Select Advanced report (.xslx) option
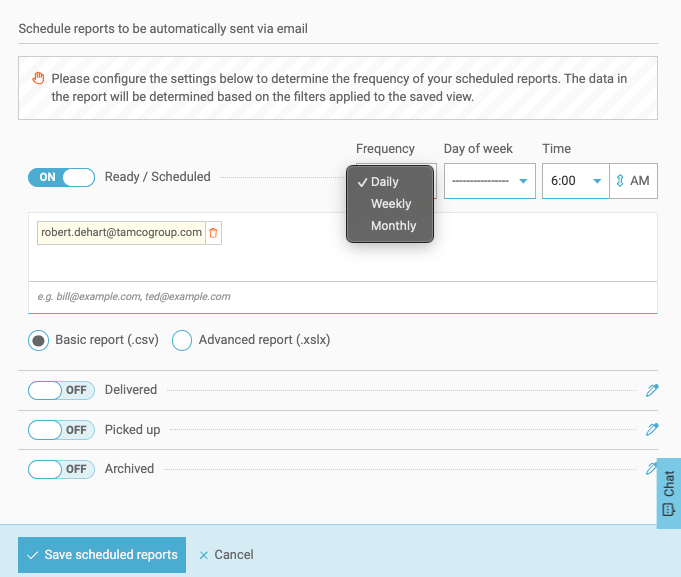Viewport: 681px width, 577px height. 182,340
